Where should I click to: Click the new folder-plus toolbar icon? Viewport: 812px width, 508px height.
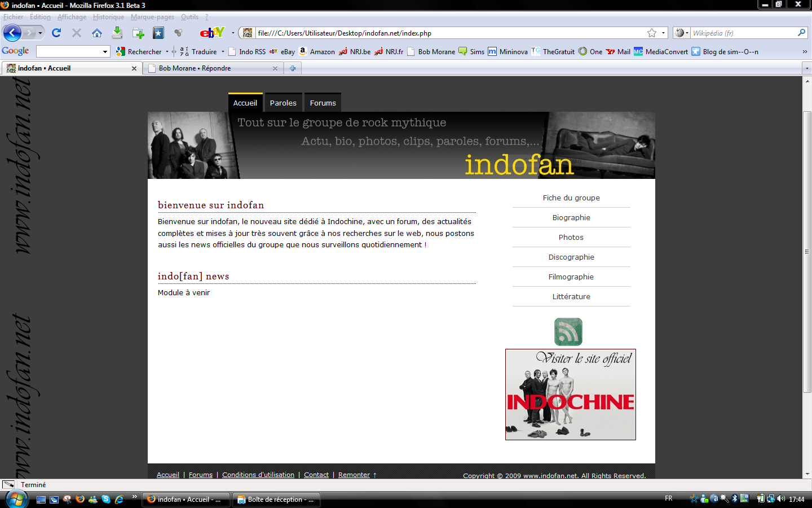138,33
